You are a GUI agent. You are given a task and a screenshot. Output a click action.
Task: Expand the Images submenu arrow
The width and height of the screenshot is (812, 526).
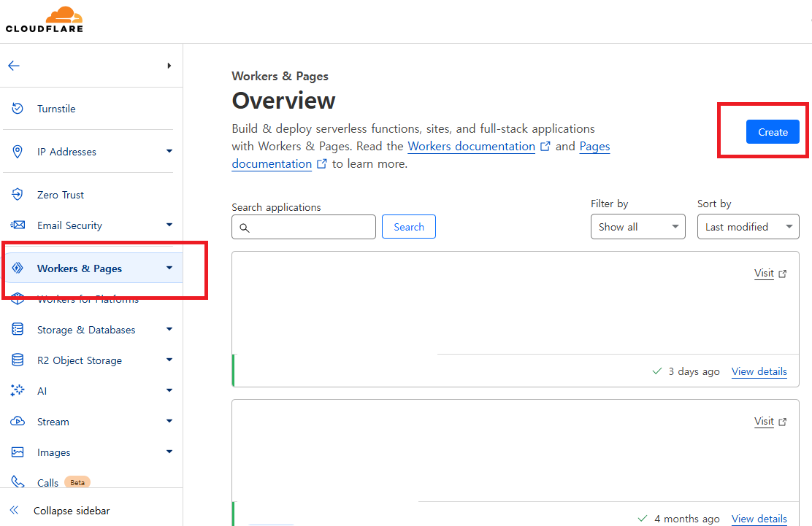(169, 452)
